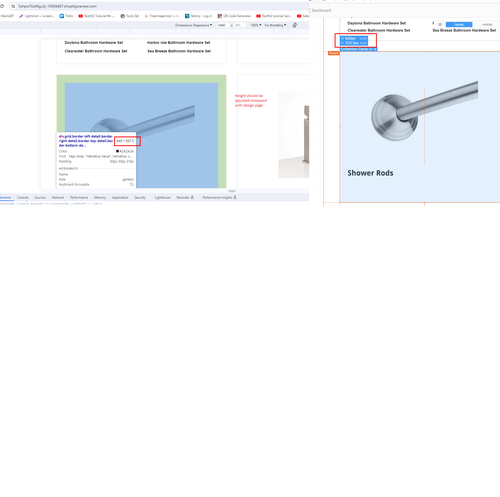The width and height of the screenshot is (500, 497).
Task: Open the Trello bookmark
Action: pyautogui.click(x=66, y=16)
